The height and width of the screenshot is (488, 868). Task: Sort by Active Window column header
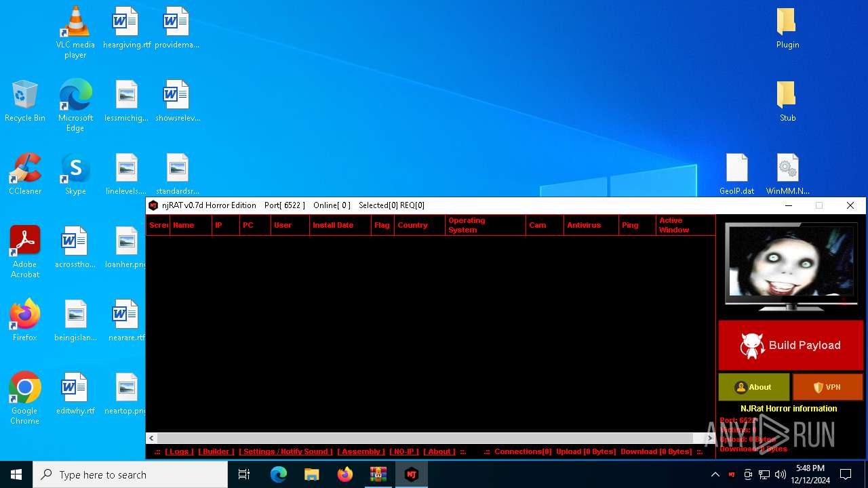click(686, 225)
